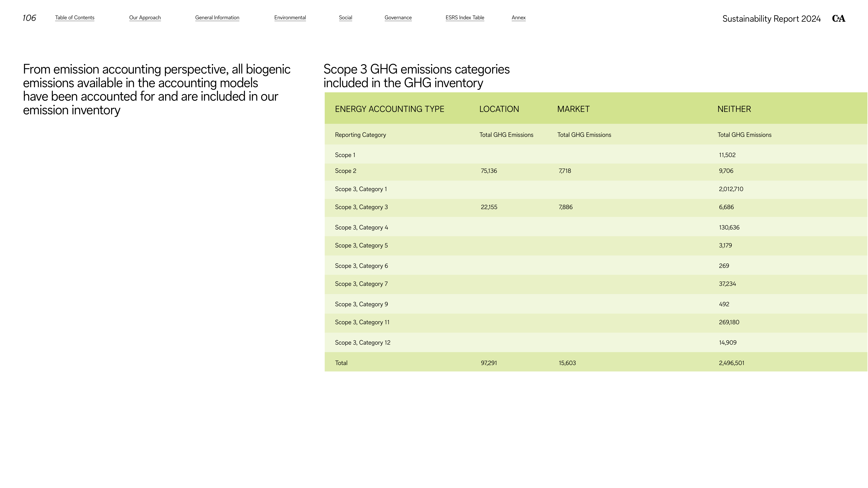Viewport: 868px width, 488px height.
Task: Click the Scope 1 row label
Action: tap(345, 155)
